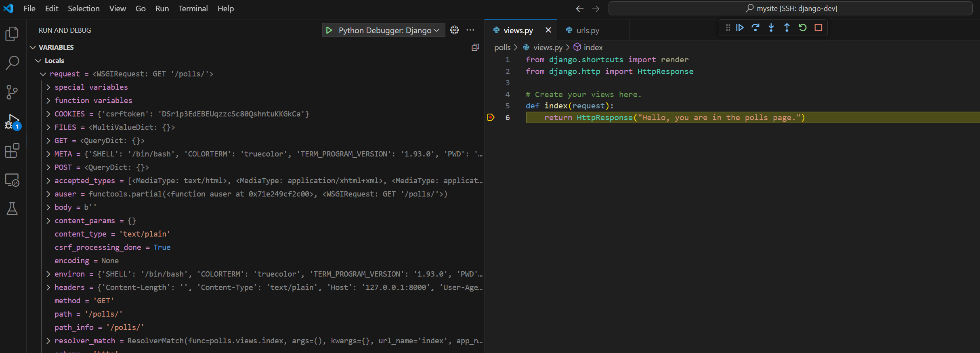Open the Testing flask view
Screen dimensions: 980x353
[x=12, y=209]
